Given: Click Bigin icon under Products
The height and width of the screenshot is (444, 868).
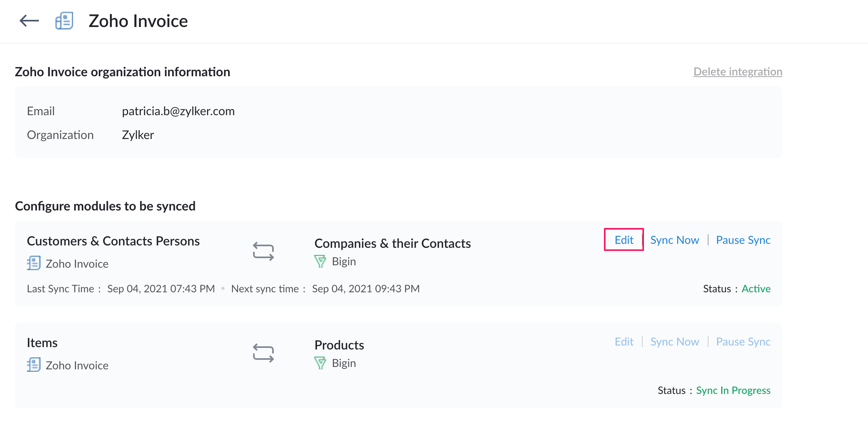Looking at the screenshot, I should [x=320, y=363].
